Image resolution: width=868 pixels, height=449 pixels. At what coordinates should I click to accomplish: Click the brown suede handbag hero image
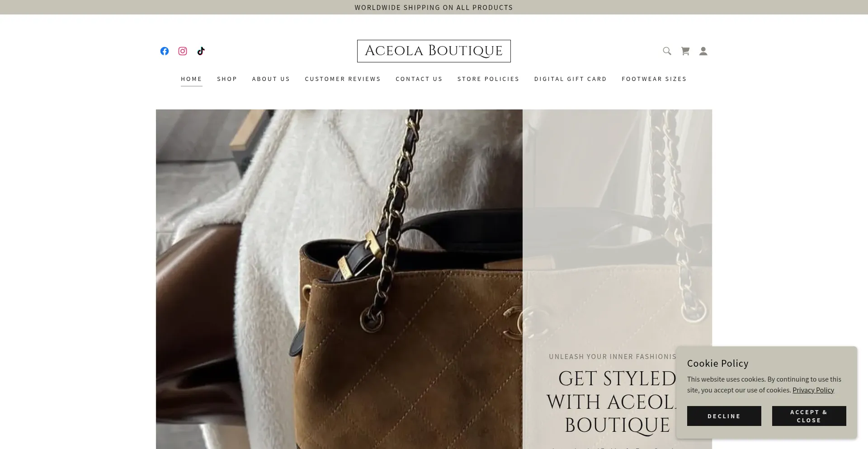[x=339, y=279]
